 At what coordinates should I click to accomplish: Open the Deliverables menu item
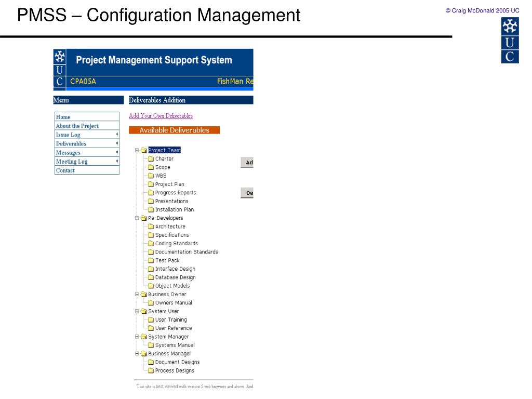point(87,143)
